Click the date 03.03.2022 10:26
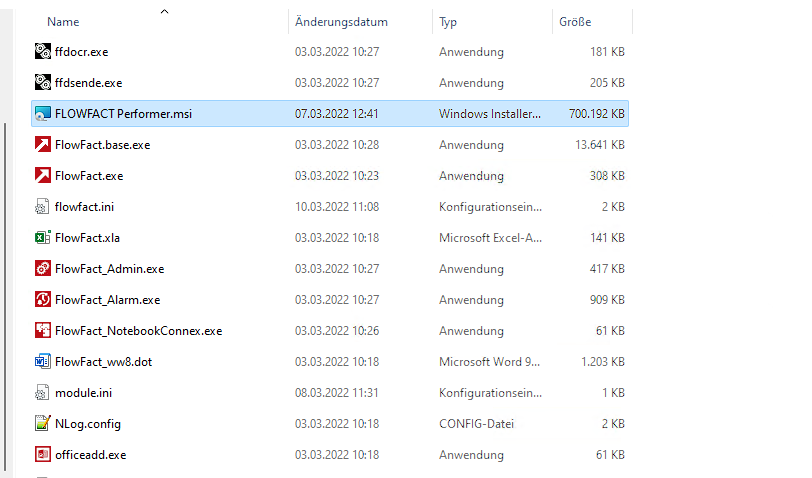This screenshot has width=812, height=478. pyautogui.click(x=337, y=331)
